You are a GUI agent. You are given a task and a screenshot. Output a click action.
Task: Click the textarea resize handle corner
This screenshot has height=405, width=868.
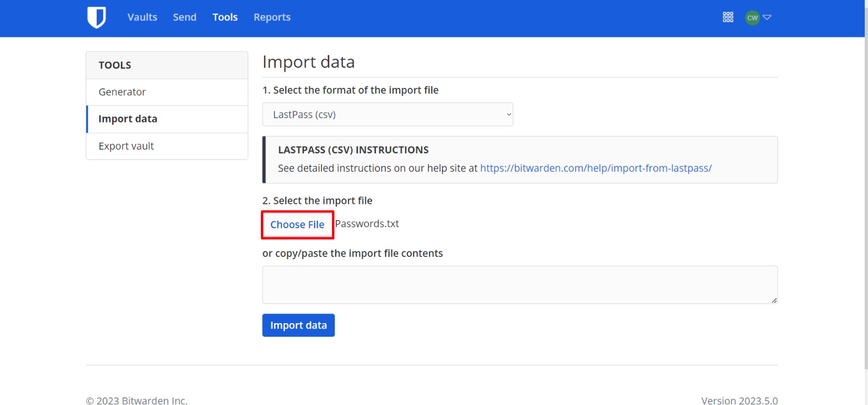tap(774, 300)
